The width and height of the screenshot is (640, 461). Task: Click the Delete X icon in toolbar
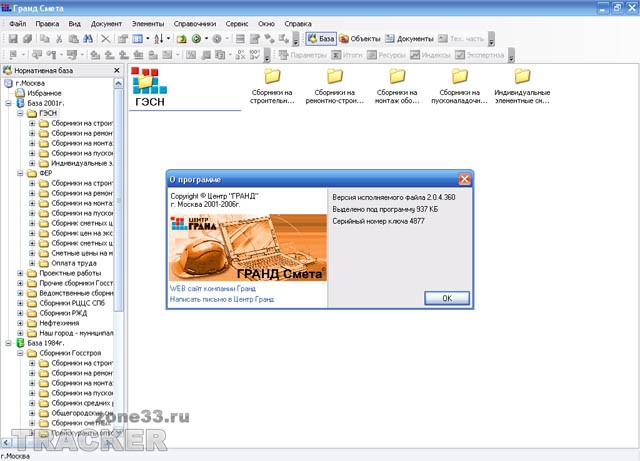tap(105, 39)
